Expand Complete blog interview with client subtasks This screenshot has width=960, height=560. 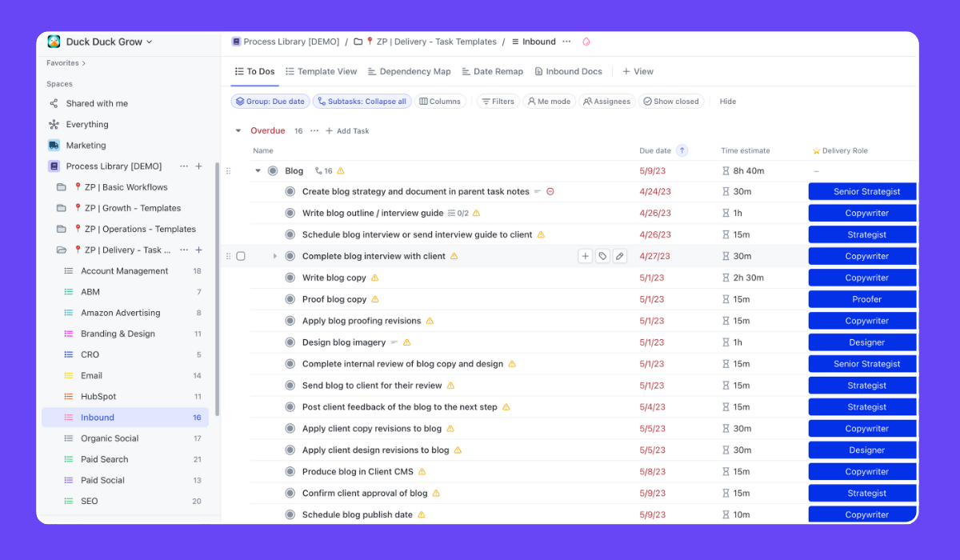(274, 256)
